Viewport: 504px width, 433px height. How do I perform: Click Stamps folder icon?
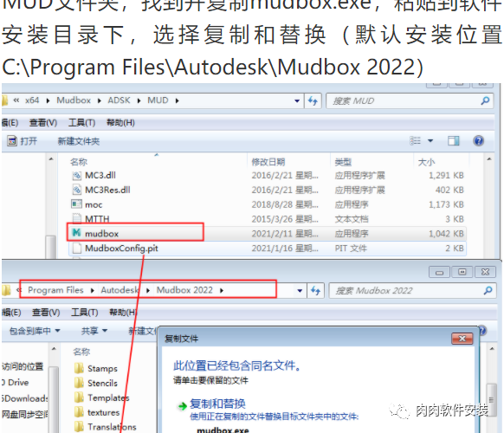click(79, 368)
